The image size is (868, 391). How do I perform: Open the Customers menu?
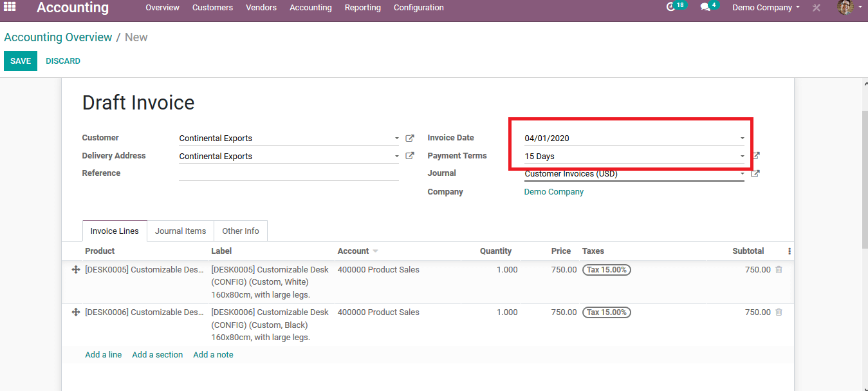[x=213, y=8]
